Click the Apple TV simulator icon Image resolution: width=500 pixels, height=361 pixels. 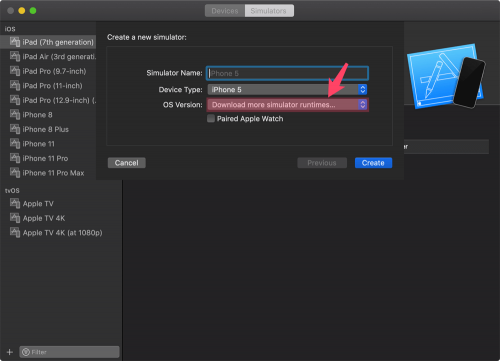(x=15, y=203)
